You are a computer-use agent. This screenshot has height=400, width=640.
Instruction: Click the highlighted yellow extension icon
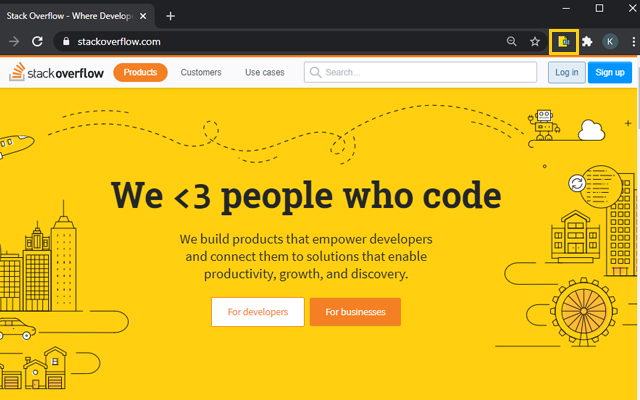click(x=564, y=41)
